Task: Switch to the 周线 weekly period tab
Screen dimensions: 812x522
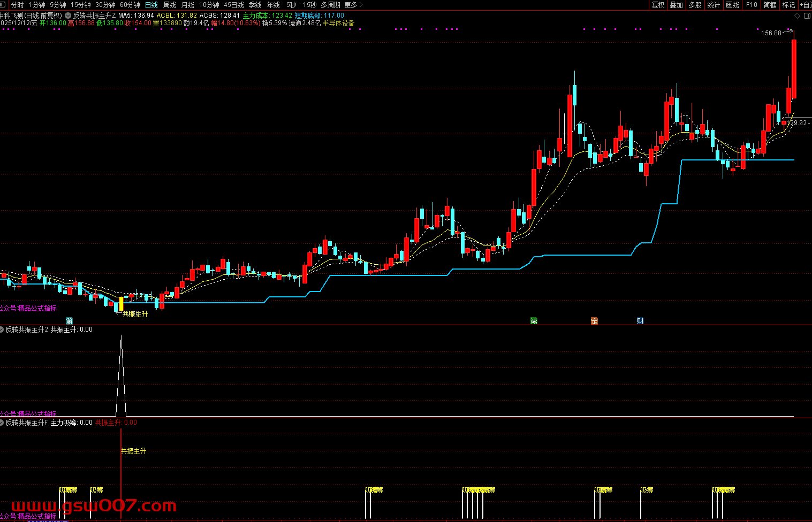Action: tap(170, 5)
